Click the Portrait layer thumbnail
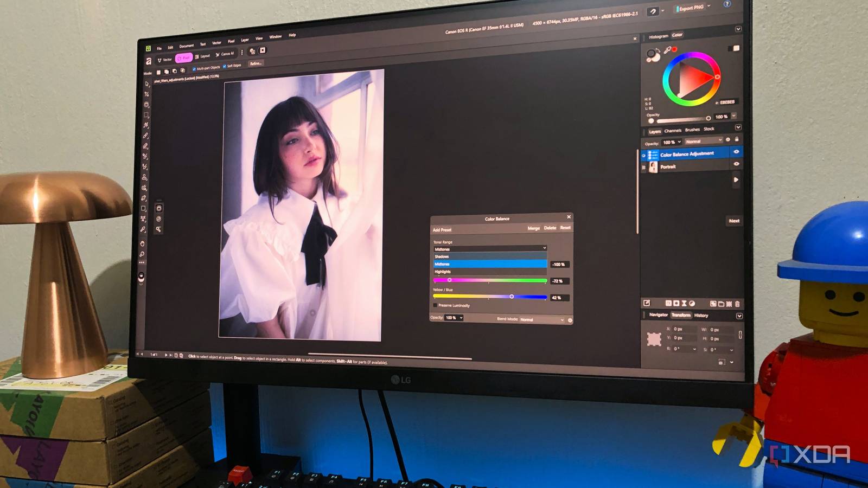Image resolution: width=868 pixels, height=488 pixels. [654, 166]
